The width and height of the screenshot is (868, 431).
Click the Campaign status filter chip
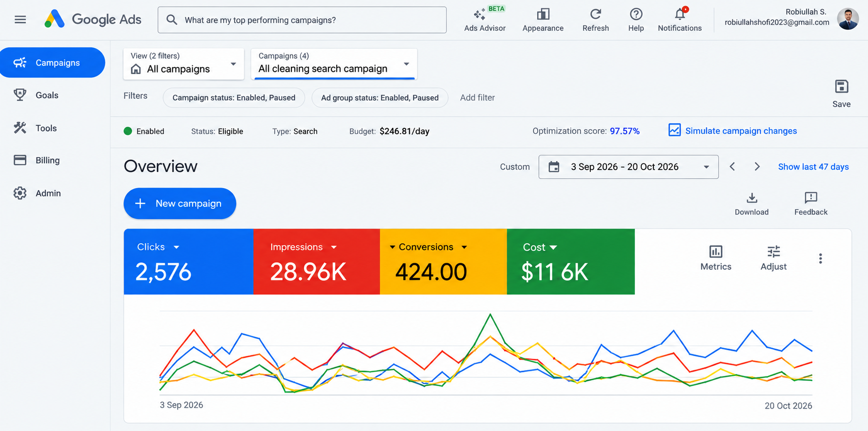pyautogui.click(x=234, y=98)
